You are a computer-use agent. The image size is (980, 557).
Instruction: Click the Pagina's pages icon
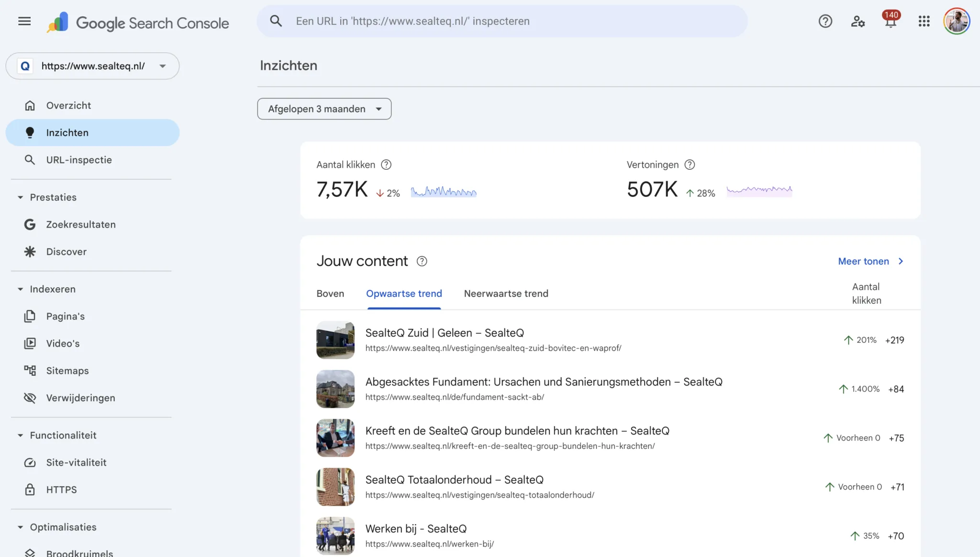pyautogui.click(x=30, y=316)
